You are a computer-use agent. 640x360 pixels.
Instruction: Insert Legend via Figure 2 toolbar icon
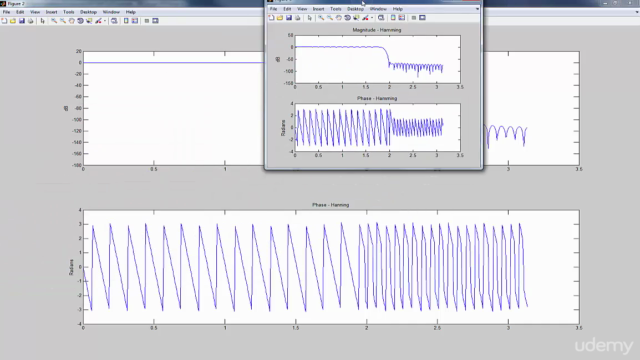click(x=135, y=21)
